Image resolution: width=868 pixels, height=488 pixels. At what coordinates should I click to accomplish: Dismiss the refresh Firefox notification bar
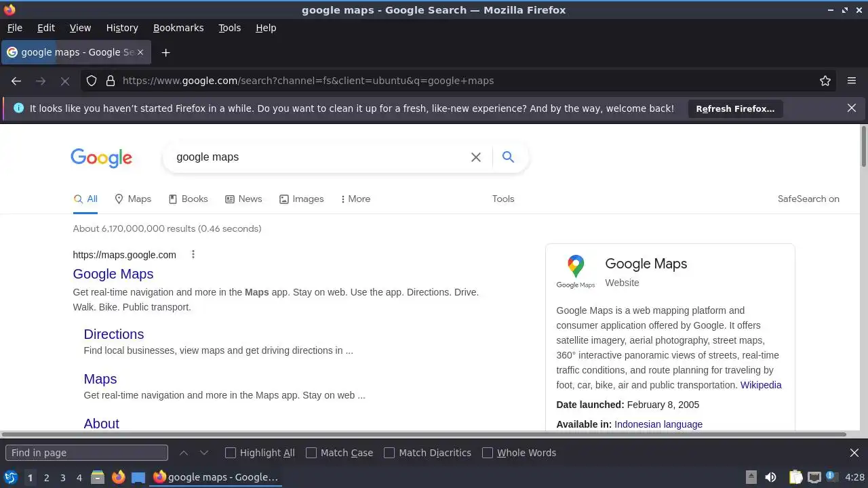tap(852, 108)
